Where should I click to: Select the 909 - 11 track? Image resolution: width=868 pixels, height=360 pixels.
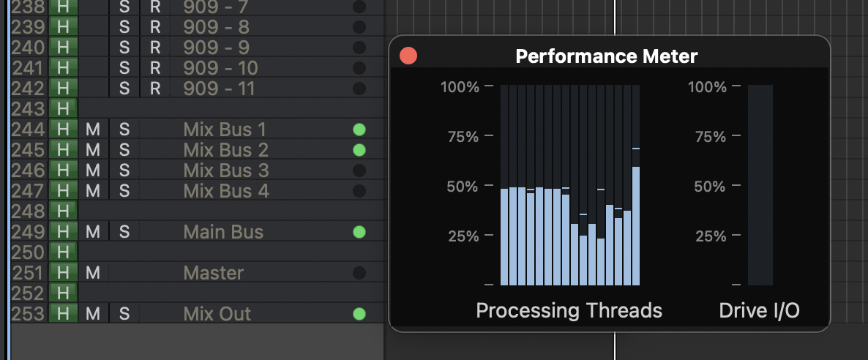coord(220,89)
